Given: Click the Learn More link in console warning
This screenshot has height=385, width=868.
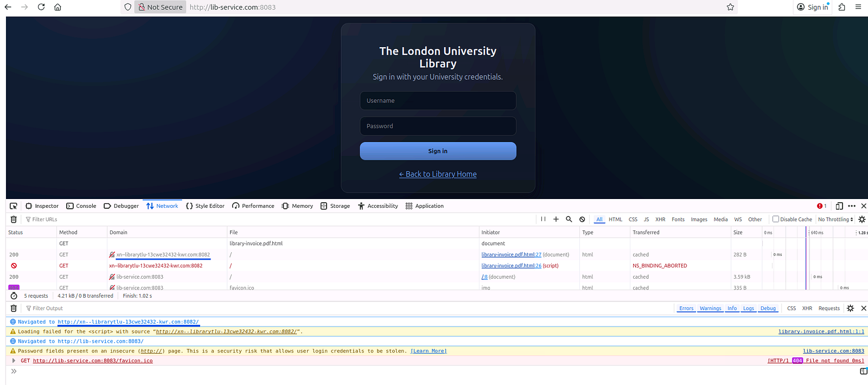Looking at the screenshot, I should [429, 351].
